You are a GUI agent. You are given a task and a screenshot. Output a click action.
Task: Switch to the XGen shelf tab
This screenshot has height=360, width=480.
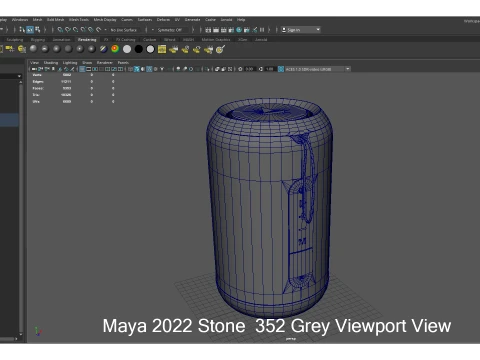point(243,40)
